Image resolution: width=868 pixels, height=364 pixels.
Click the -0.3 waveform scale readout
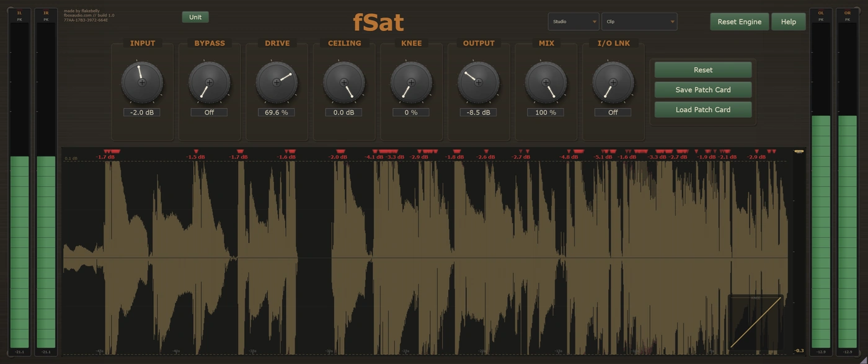(799, 351)
